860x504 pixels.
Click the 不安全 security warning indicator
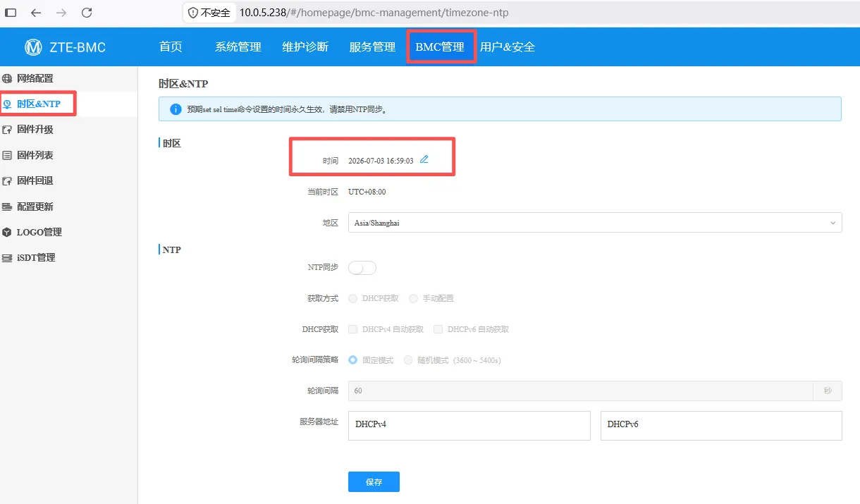point(209,13)
